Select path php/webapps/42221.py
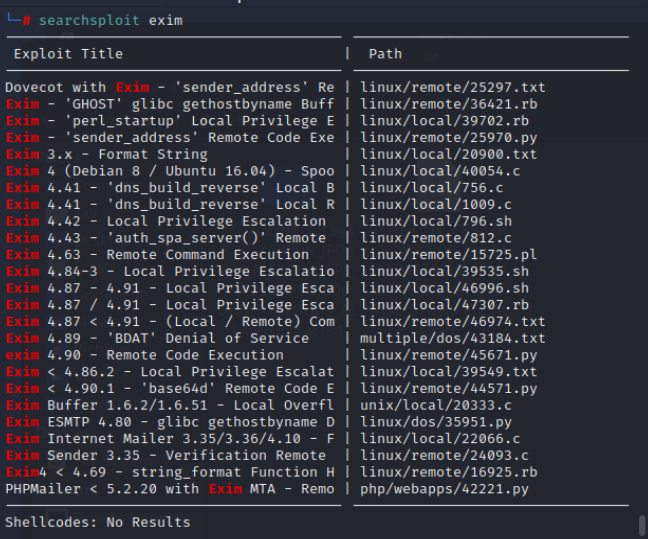 [444, 489]
